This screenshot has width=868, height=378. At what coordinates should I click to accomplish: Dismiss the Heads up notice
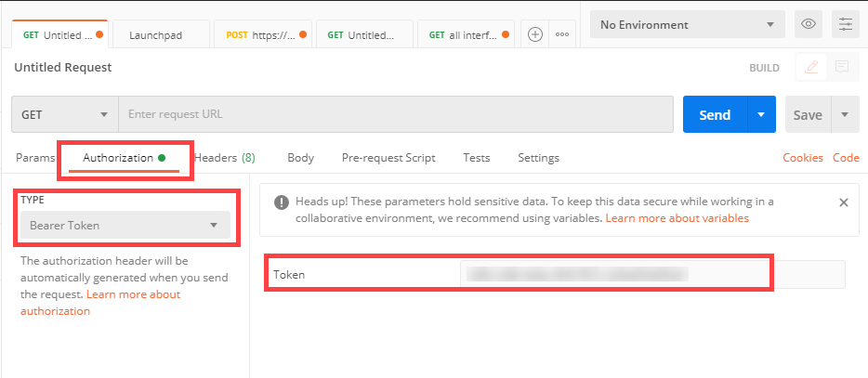[x=844, y=202]
